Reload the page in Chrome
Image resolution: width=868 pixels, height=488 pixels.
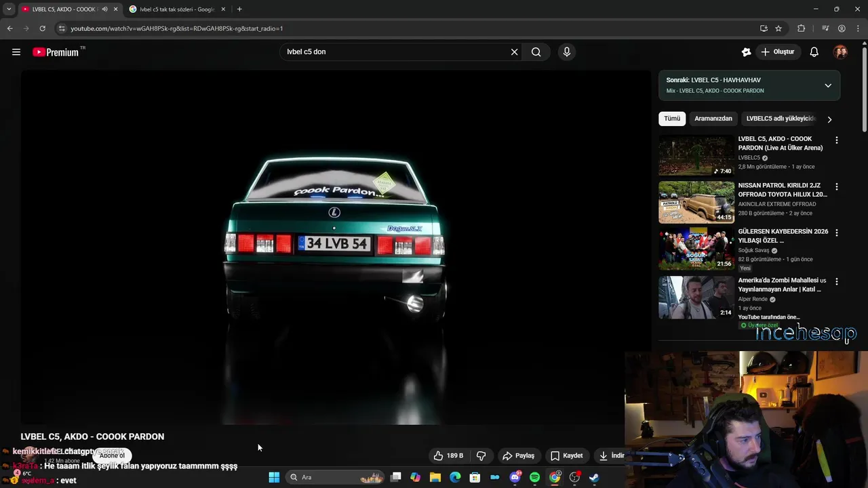click(42, 28)
